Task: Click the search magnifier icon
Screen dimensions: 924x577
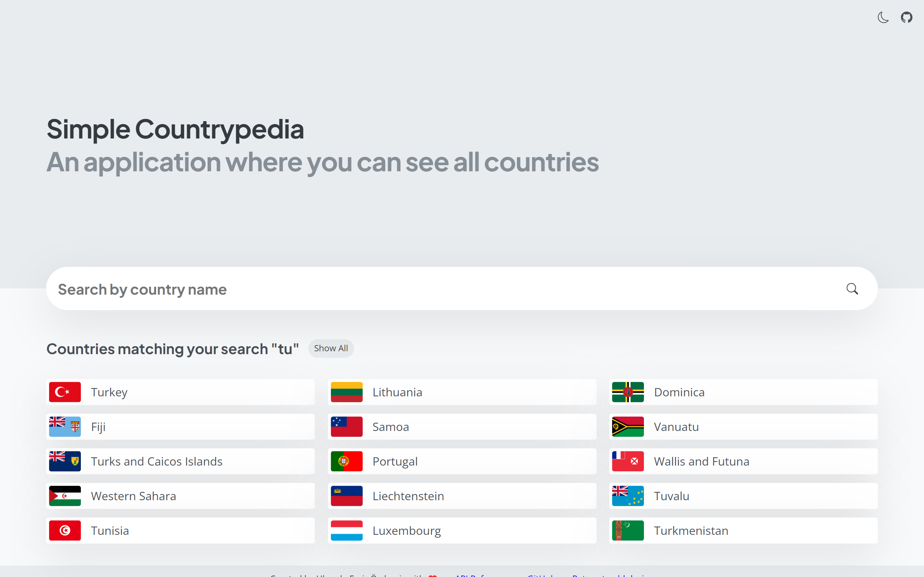Action: point(852,289)
